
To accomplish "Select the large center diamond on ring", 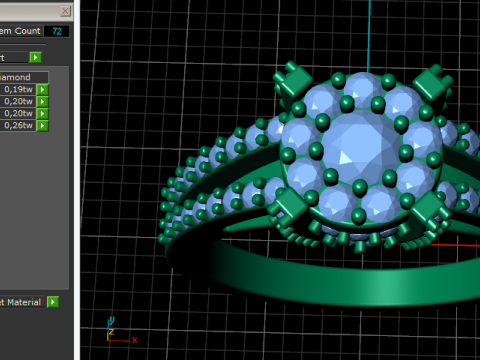I will (361, 148).
